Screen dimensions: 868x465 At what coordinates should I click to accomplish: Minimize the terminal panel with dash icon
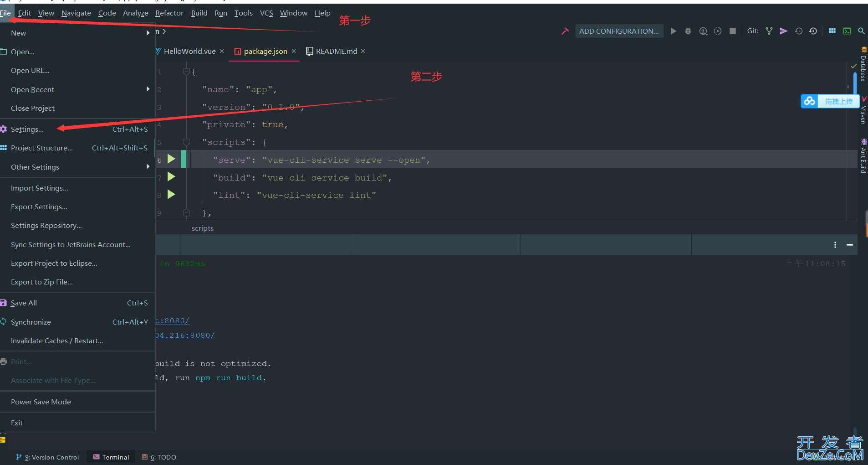pyautogui.click(x=850, y=245)
